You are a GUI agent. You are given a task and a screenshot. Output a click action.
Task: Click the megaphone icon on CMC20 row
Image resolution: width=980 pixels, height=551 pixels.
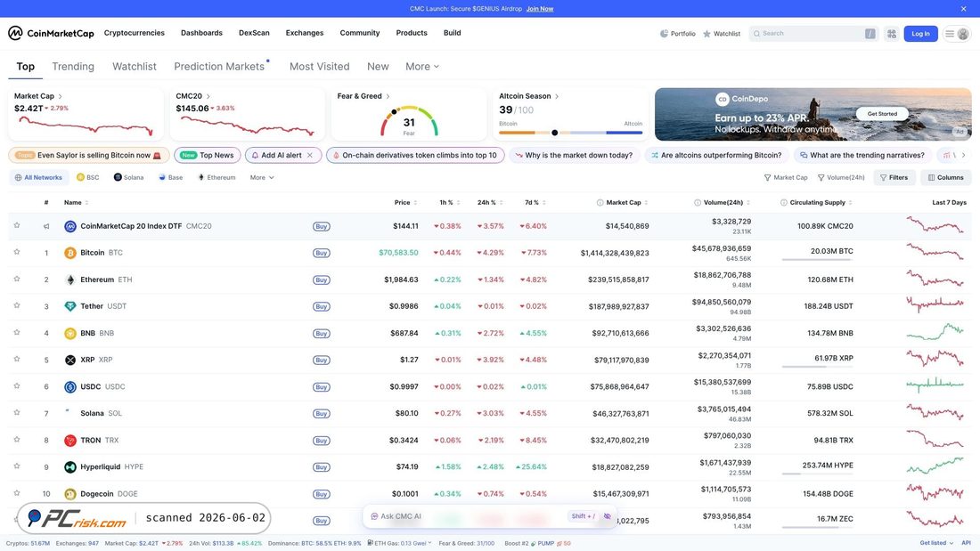[x=46, y=226]
